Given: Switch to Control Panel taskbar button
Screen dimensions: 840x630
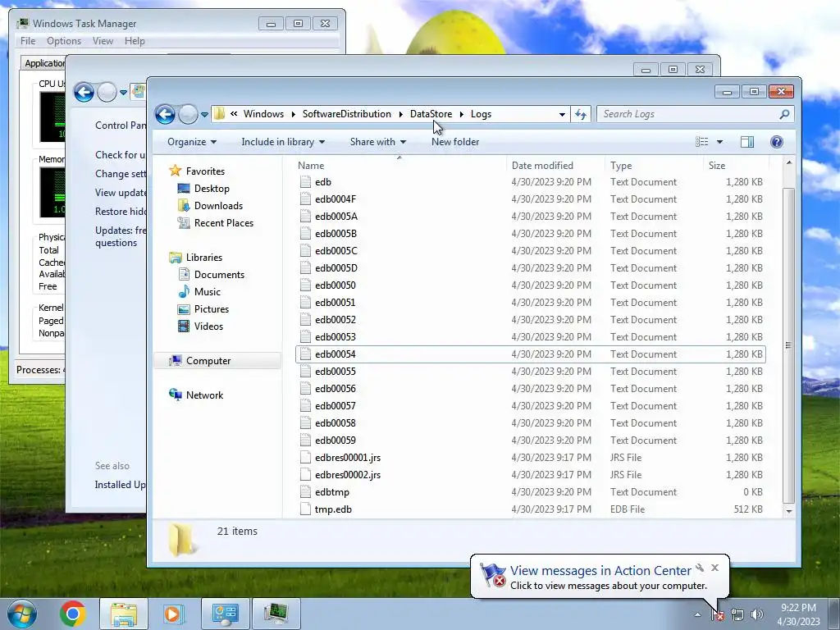Looking at the screenshot, I should pos(225,614).
